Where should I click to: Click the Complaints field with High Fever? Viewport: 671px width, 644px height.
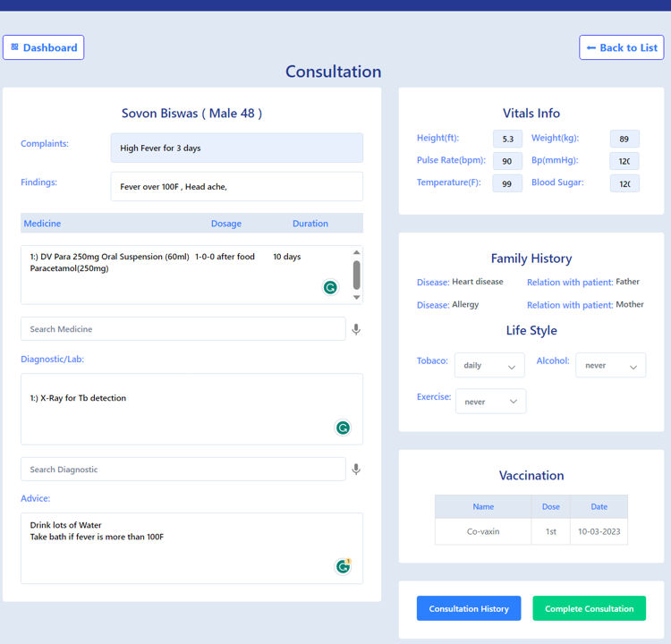coord(237,148)
